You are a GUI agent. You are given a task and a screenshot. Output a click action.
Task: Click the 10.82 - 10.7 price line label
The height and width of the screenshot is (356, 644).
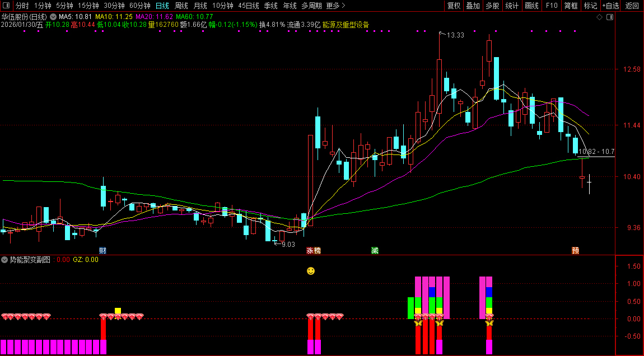pyautogui.click(x=596, y=152)
